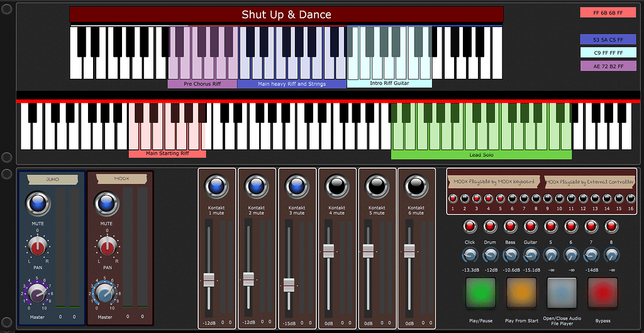Click MODX channel 16 LED

[x=630, y=199]
